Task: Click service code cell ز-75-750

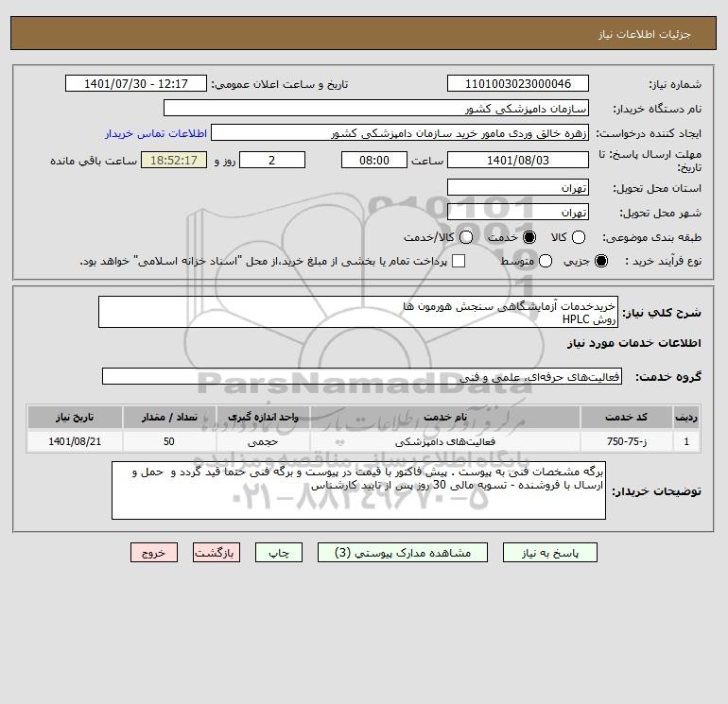Action: tap(626, 441)
